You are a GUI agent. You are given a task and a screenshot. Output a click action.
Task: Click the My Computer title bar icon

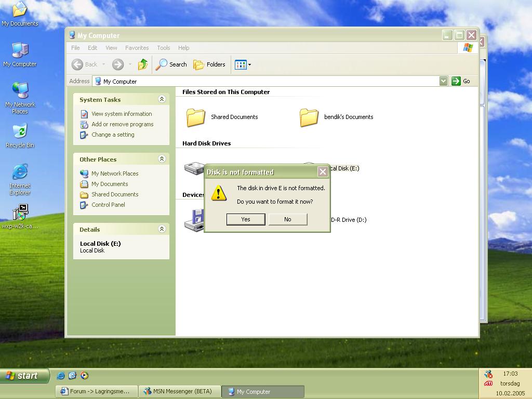(72, 35)
